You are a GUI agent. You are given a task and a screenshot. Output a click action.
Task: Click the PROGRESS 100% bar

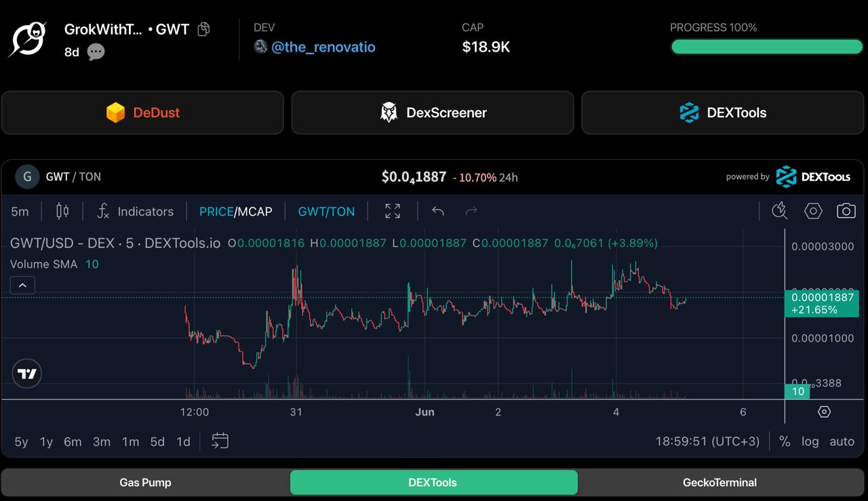766,46
